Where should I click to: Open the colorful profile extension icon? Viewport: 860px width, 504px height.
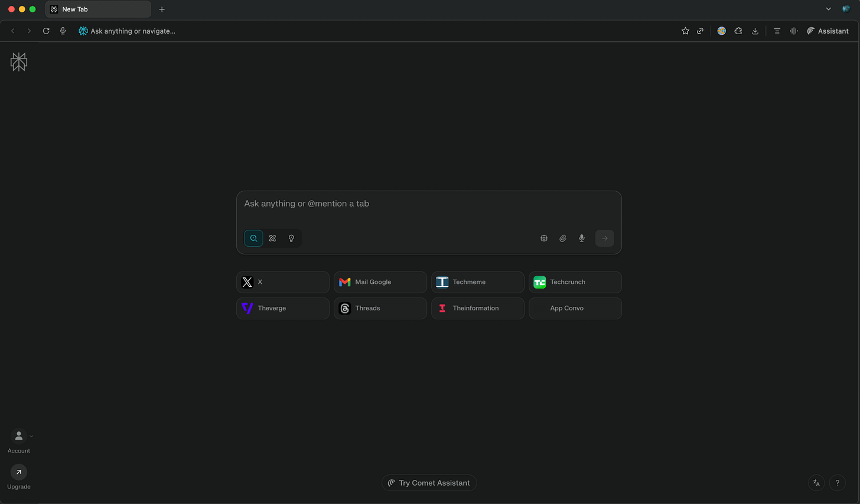[721, 31]
